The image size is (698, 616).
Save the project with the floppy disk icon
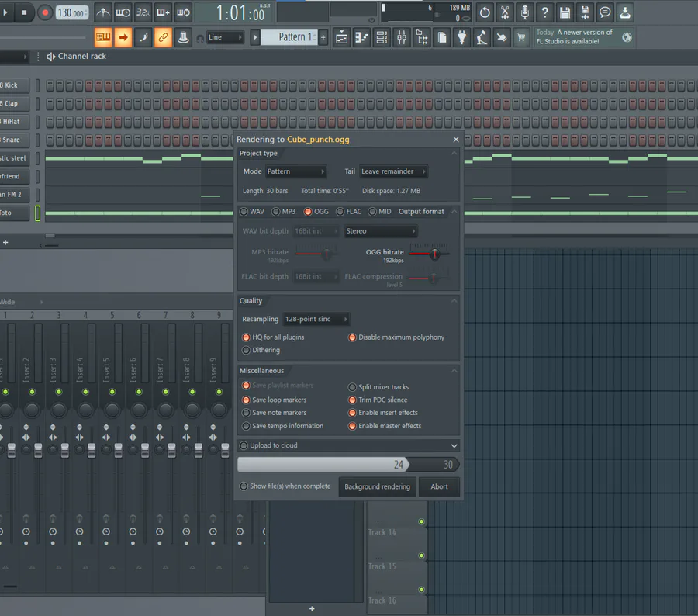[x=565, y=12]
